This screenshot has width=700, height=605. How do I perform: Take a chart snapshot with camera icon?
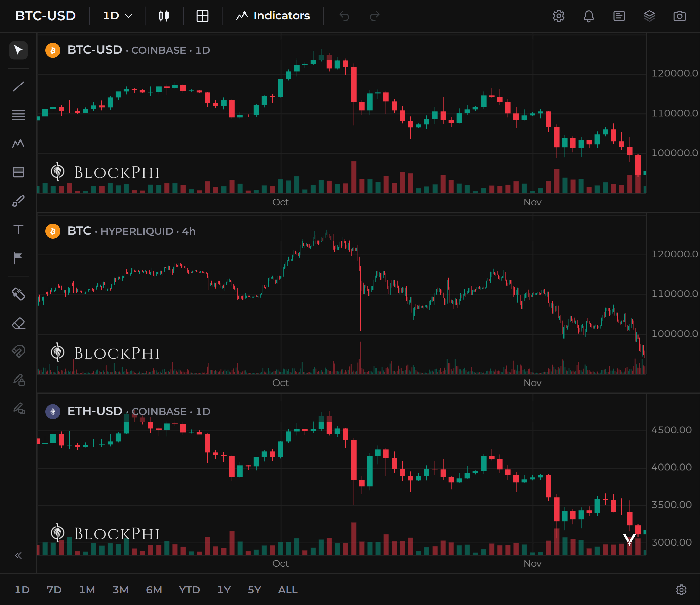(x=680, y=16)
